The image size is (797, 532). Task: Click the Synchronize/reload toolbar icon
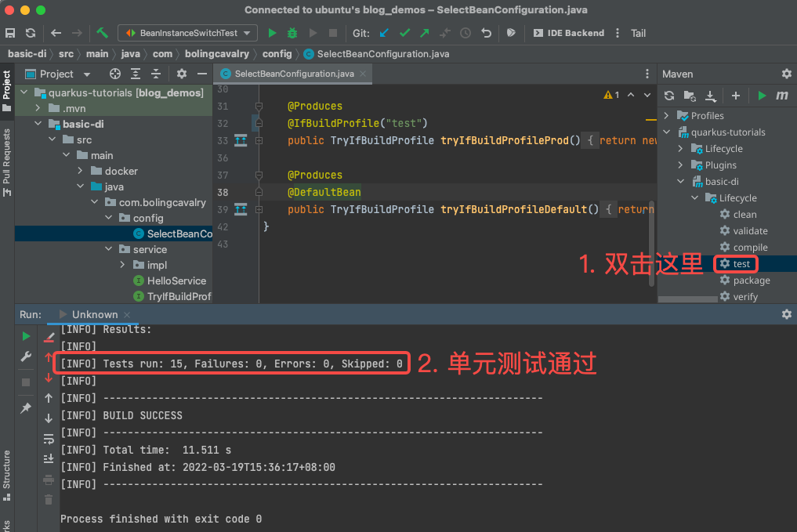click(31, 33)
